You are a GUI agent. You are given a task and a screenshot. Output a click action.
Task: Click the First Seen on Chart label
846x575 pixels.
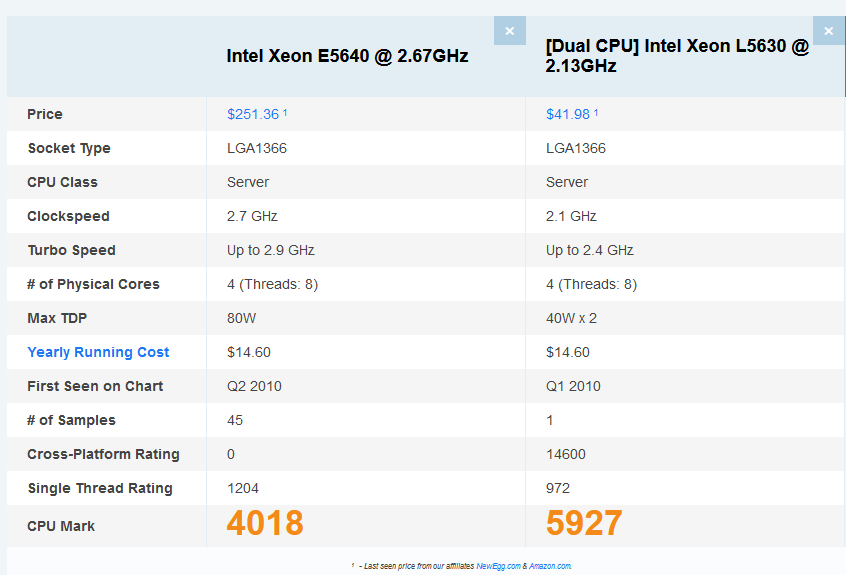pyautogui.click(x=95, y=386)
